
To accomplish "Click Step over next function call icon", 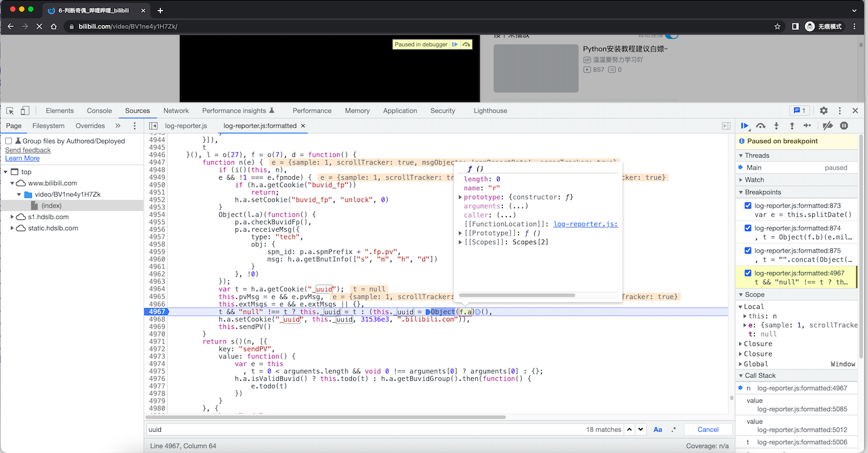I will click(760, 126).
